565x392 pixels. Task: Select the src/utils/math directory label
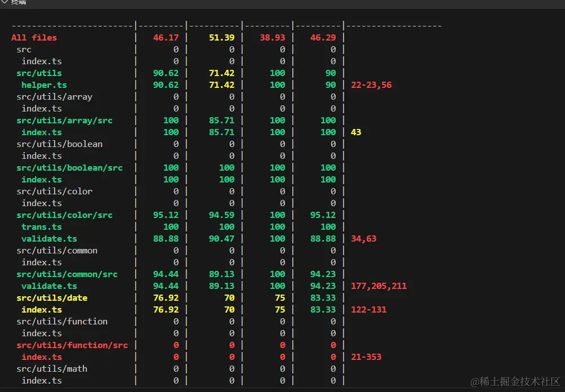[52, 368]
